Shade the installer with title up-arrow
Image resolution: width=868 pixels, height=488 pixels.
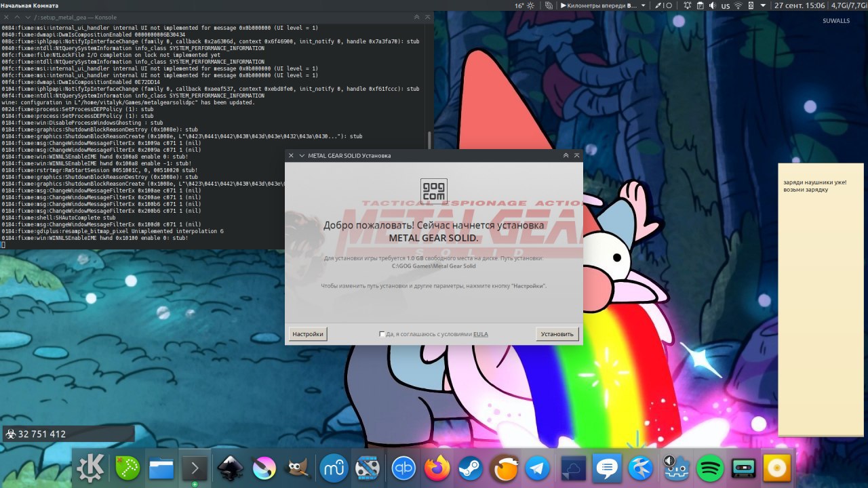(x=566, y=156)
